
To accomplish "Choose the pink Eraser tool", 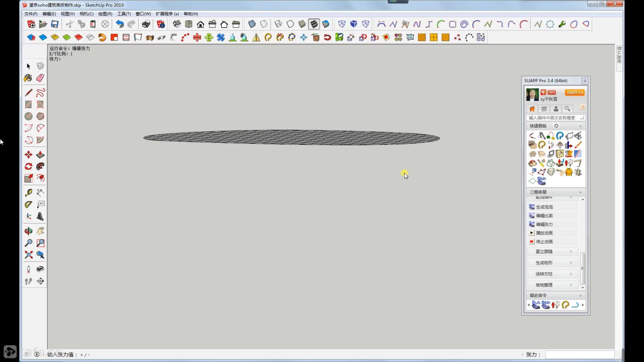I will 40,78.
